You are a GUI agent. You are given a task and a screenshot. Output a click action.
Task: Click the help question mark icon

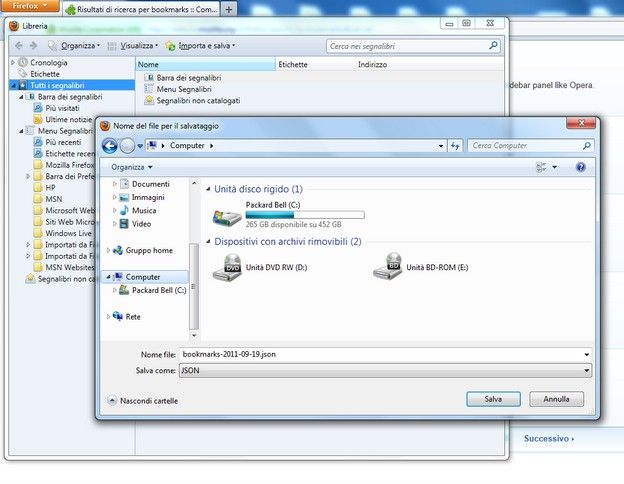click(x=581, y=167)
